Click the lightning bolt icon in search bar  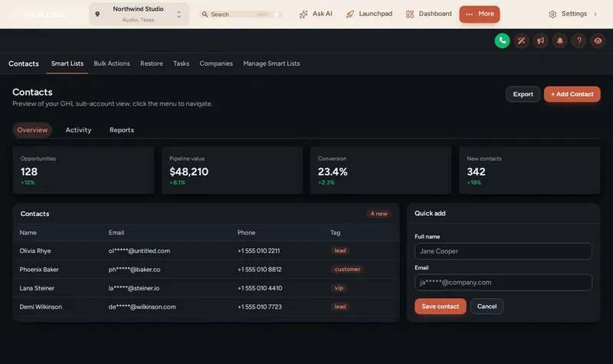[277, 14]
